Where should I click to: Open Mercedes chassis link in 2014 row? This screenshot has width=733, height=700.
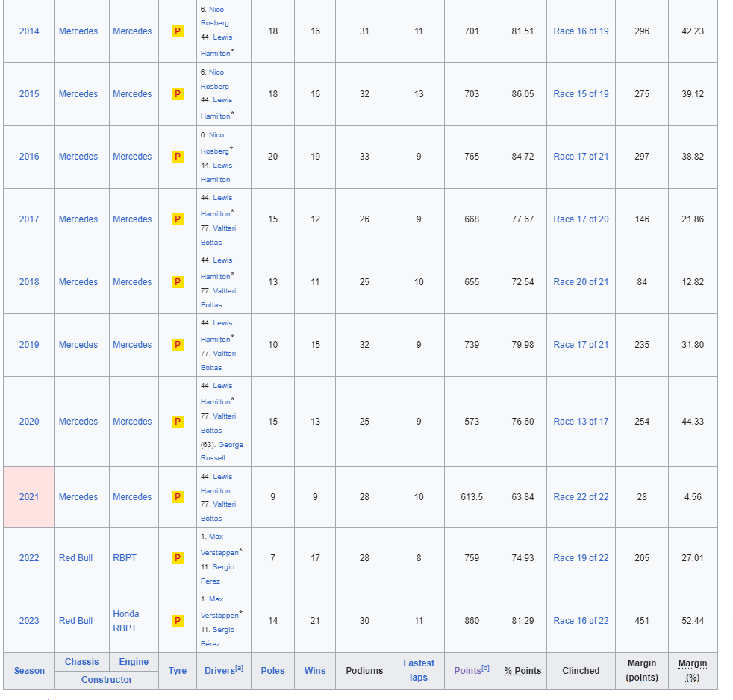[78, 31]
